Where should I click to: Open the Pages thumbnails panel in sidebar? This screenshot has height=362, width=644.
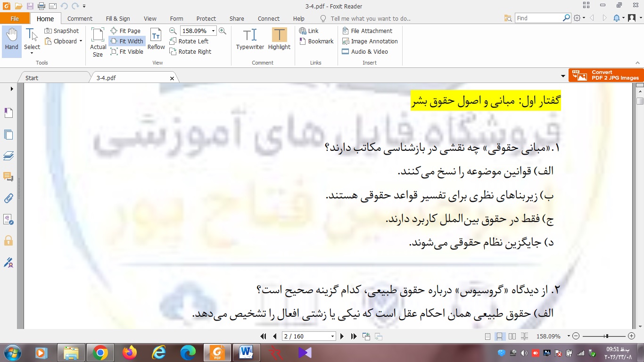pyautogui.click(x=8, y=134)
